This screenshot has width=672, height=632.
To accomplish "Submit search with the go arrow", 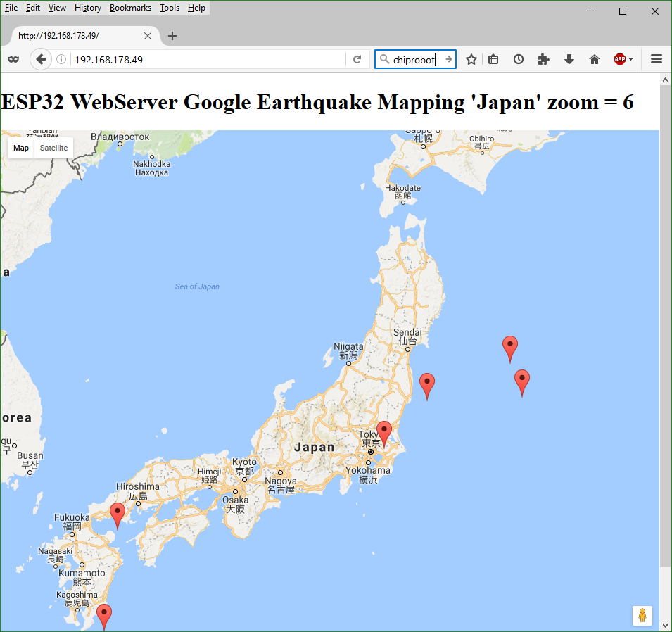I will 448,59.
